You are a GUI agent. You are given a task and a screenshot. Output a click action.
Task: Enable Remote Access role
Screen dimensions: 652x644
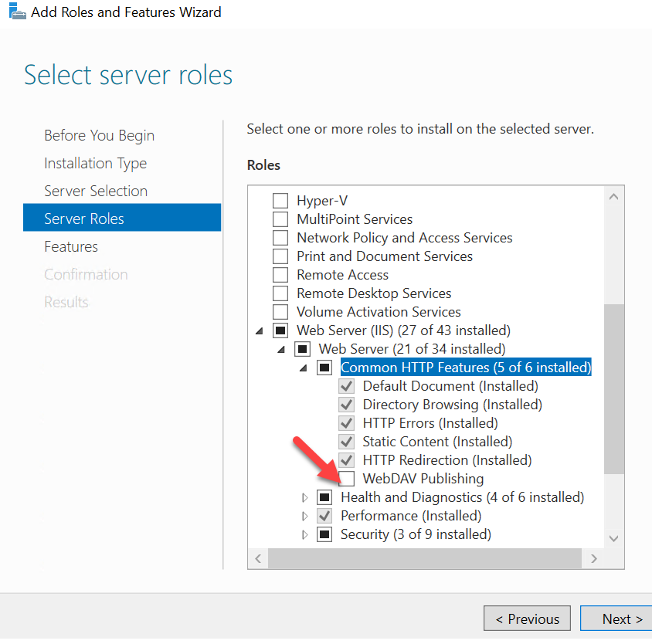[x=280, y=274]
